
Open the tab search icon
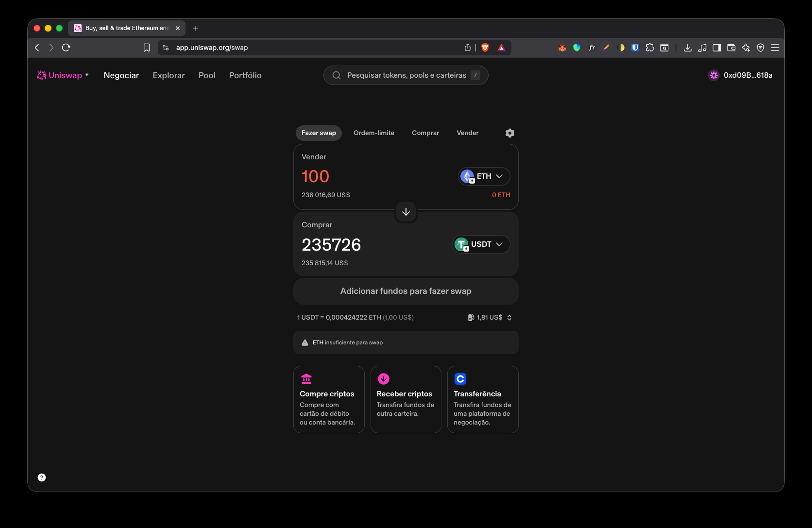(664, 48)
